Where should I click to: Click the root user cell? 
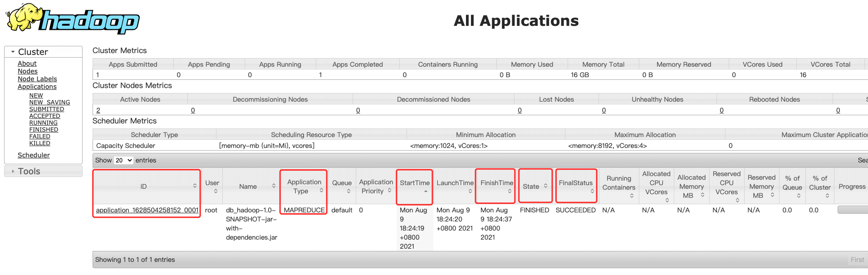[211, 210]
